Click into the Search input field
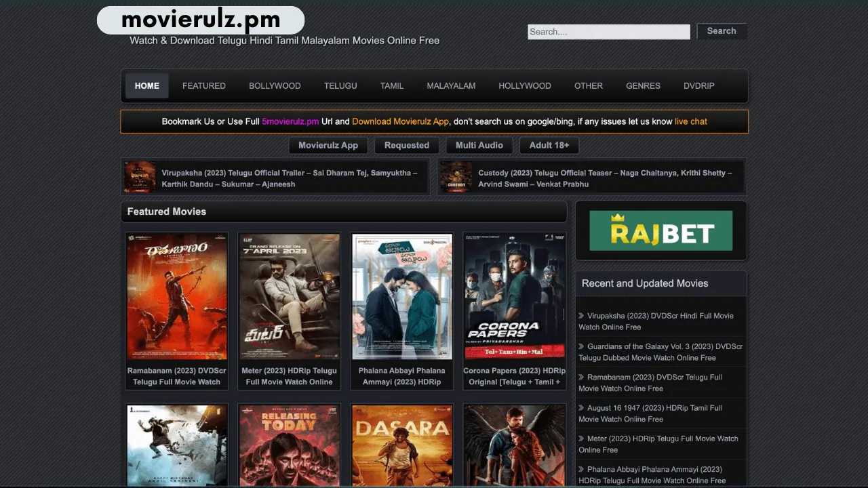 point(609,32)
